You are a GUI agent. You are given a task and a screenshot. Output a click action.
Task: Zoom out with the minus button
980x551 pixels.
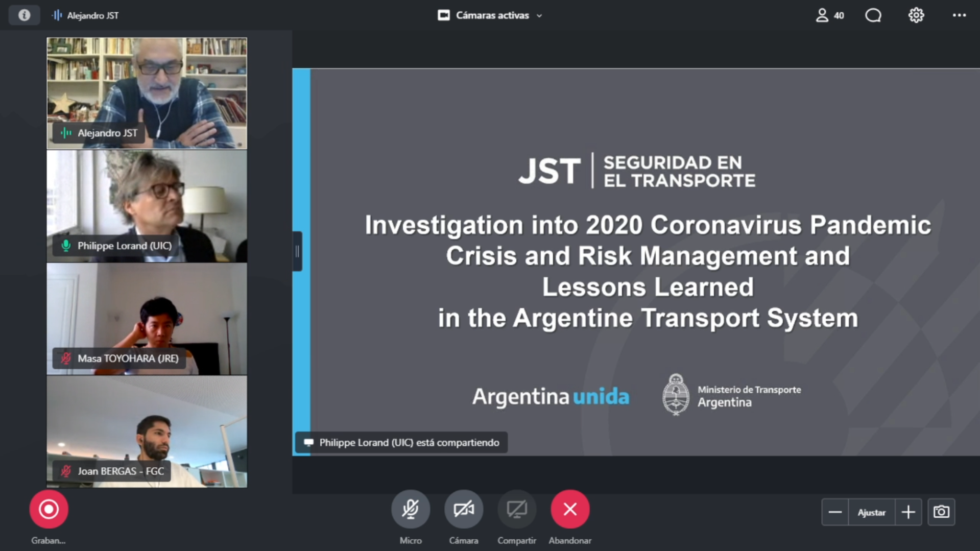click(835, 512)
